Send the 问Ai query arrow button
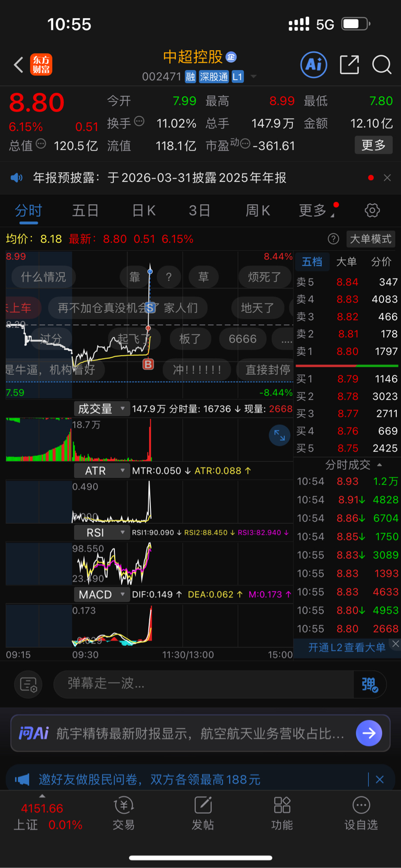 pyautogui.click(x=369, y=733)
